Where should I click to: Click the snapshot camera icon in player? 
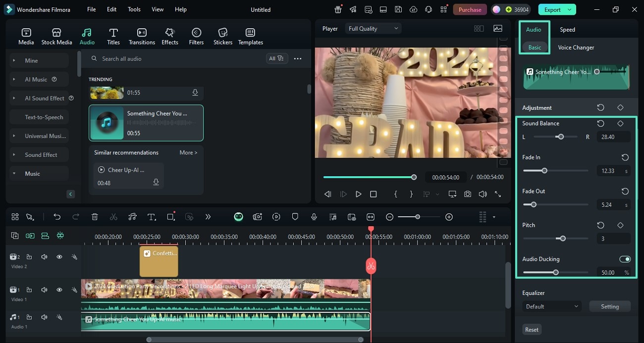[x=468, y=195]
